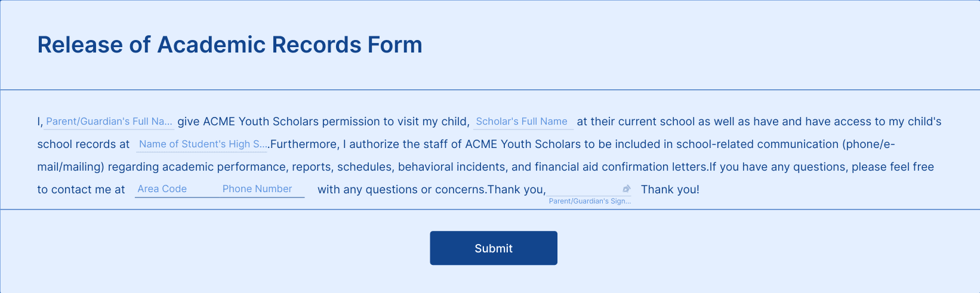Focus the Parent/Guardian's Full Name field
The width and height of the screenshot is (980, 293).
tap(109, 122)
